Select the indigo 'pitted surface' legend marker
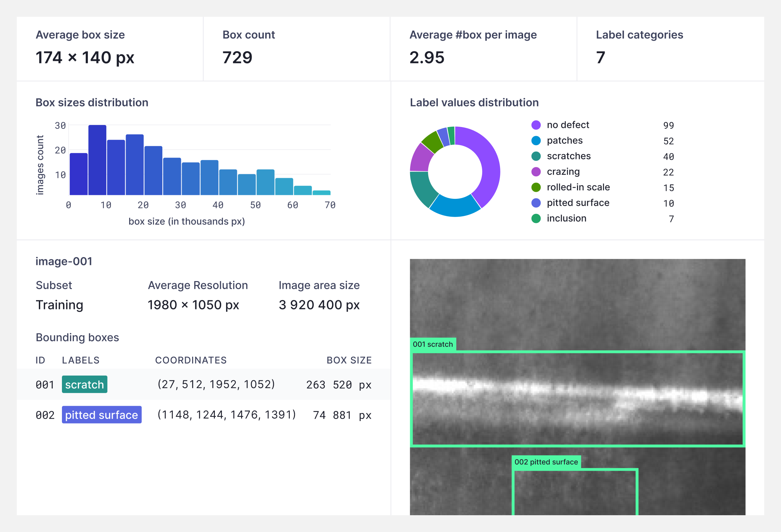Image resolution: width=781 pixels, height=532 pixels. pyautogui.click(x=536, y=203)
